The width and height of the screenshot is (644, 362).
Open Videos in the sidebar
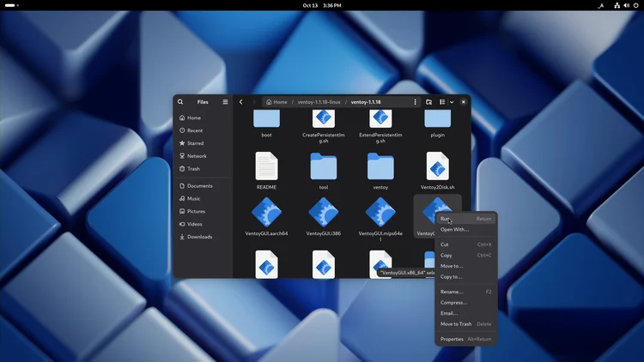pos(203,224)
